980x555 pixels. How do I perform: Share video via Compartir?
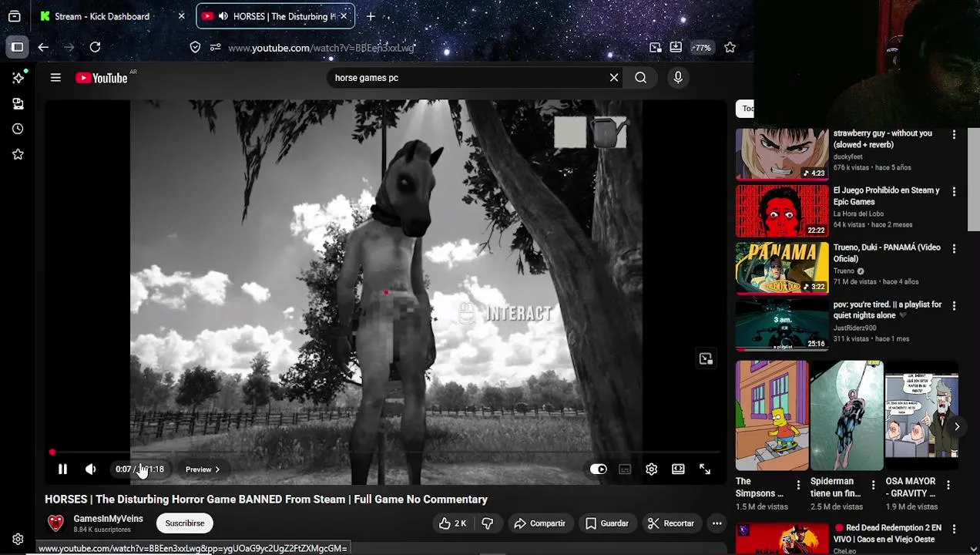539,523
